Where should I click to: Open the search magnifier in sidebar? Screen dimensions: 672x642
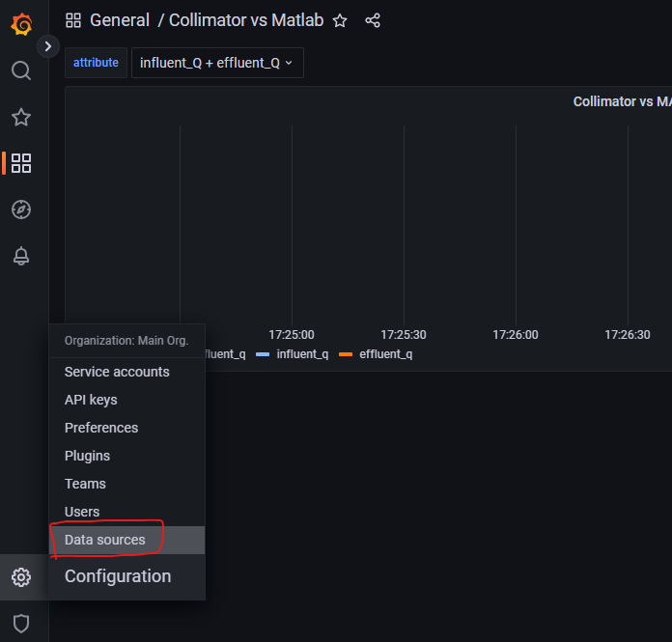21,70
